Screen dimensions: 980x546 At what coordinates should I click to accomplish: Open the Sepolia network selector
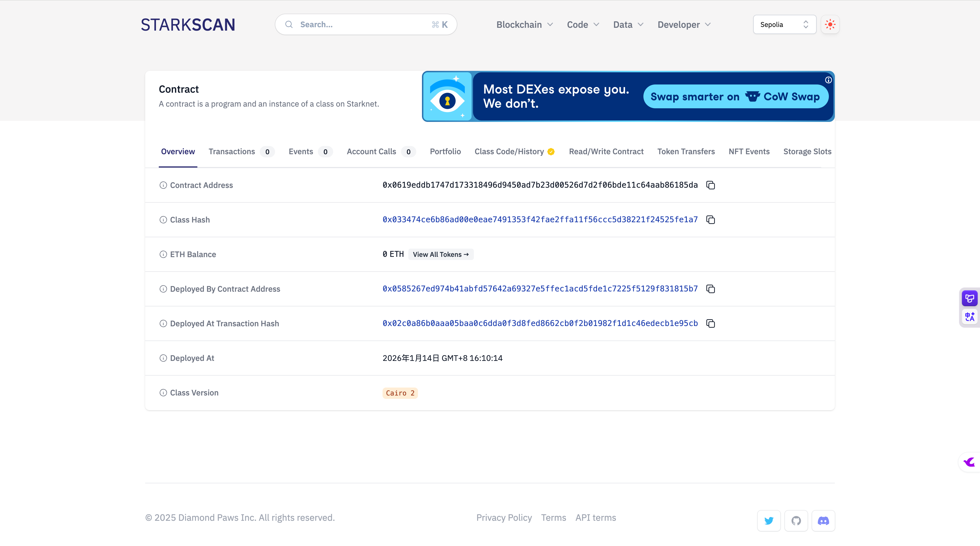(784, 25)
